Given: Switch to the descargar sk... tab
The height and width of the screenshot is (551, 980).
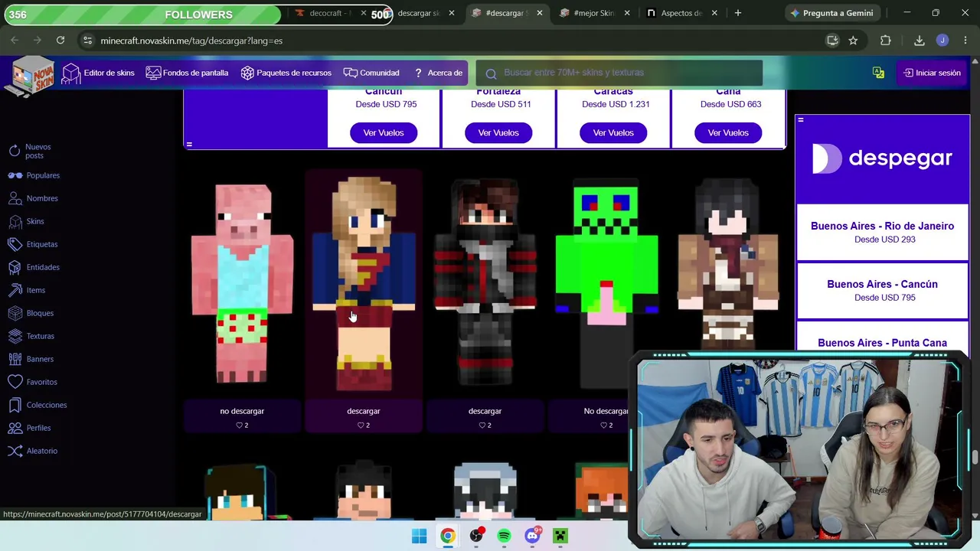Looking at the screenshot, I should pyautogui.click(x=419, y=13).
